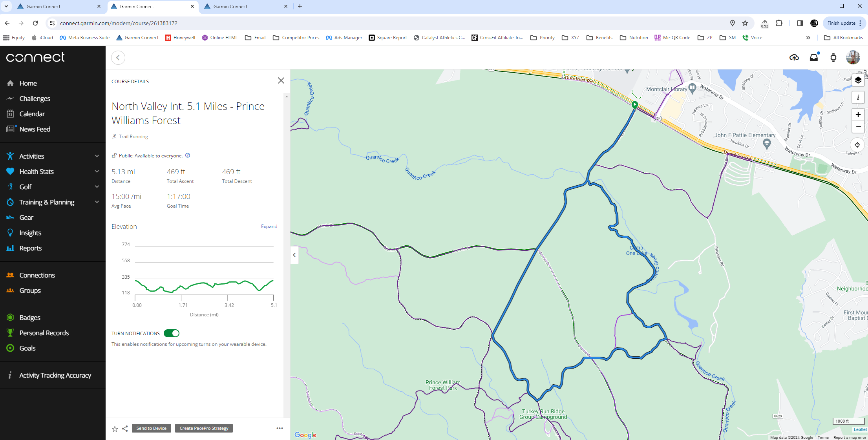Open the Equity bookmark
Viewport: 868px width, 440px height.
tap(14, 38)
